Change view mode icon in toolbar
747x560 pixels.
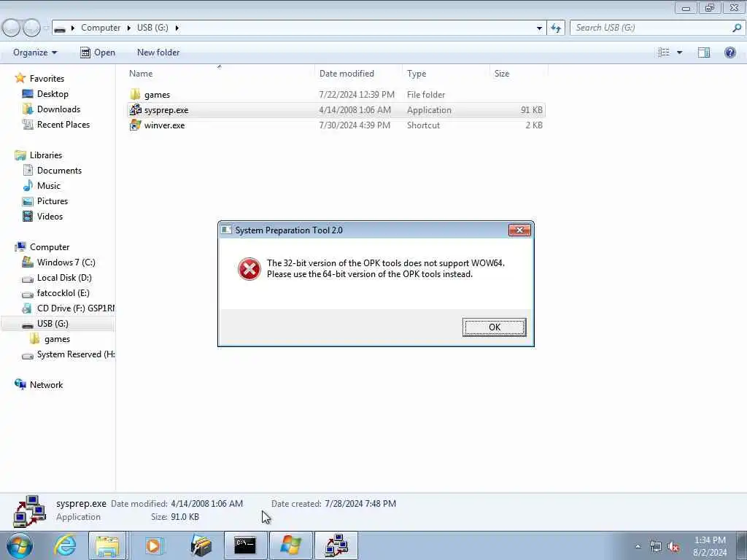pyautogui.click(x=664, y=52)
